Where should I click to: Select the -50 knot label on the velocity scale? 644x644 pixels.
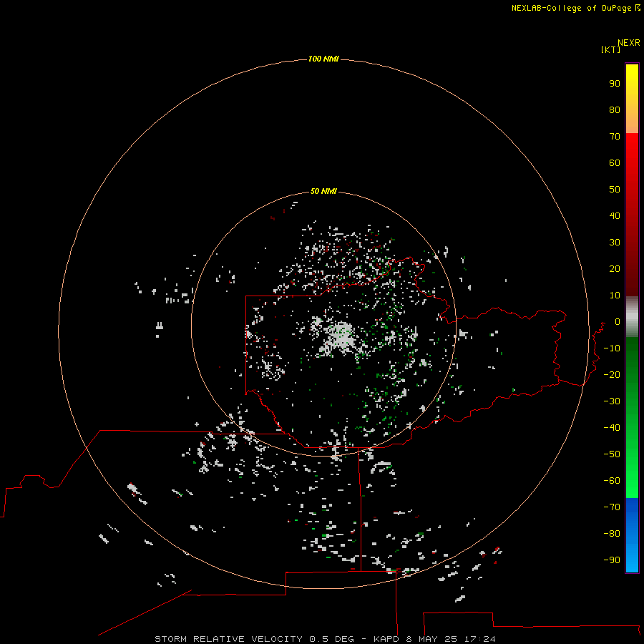[x=612, y=454]
